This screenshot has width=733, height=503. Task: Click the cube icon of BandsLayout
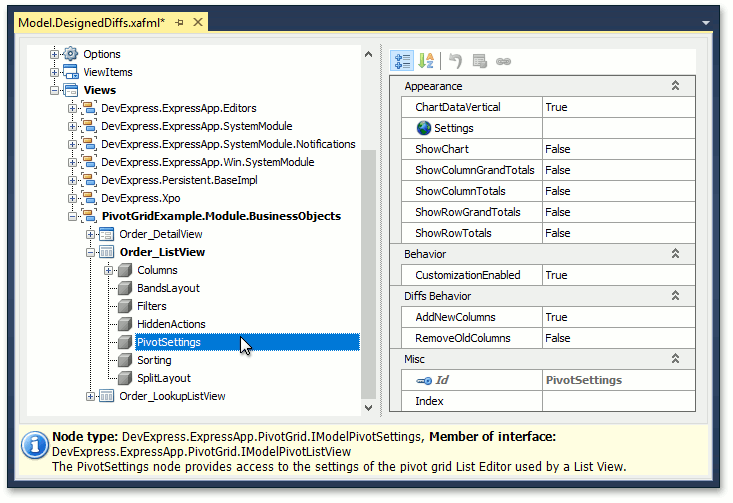click(x=124, y=288)
